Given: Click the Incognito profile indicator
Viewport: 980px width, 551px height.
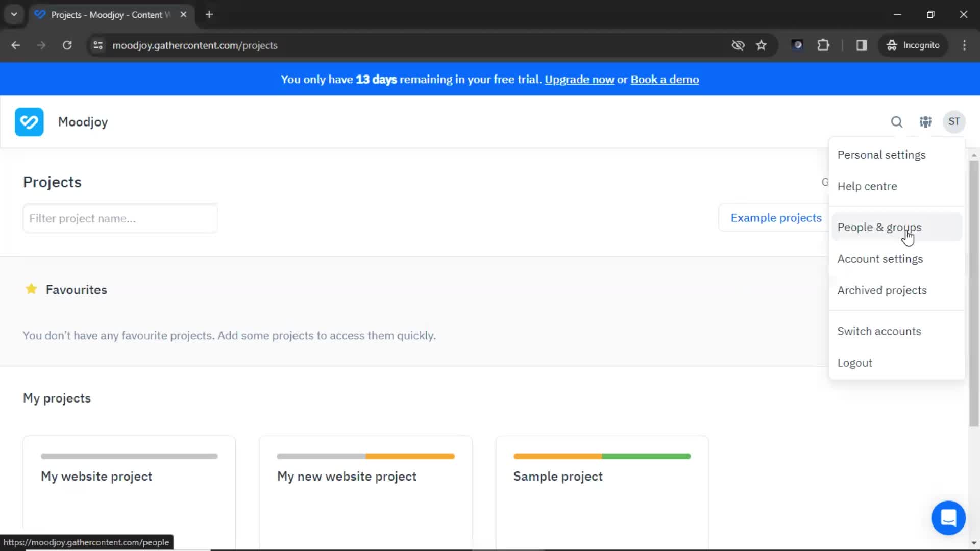Looking at the screenshot, I should tap(913, 45).
